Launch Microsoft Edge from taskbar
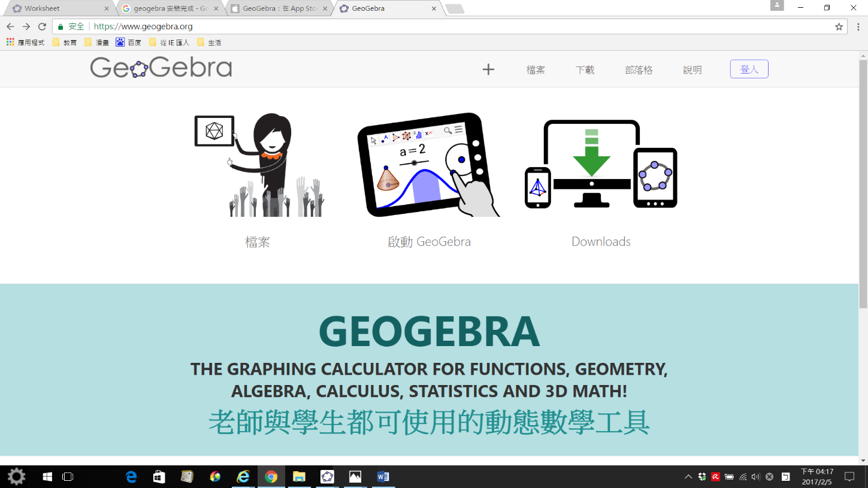 point(131,477)
